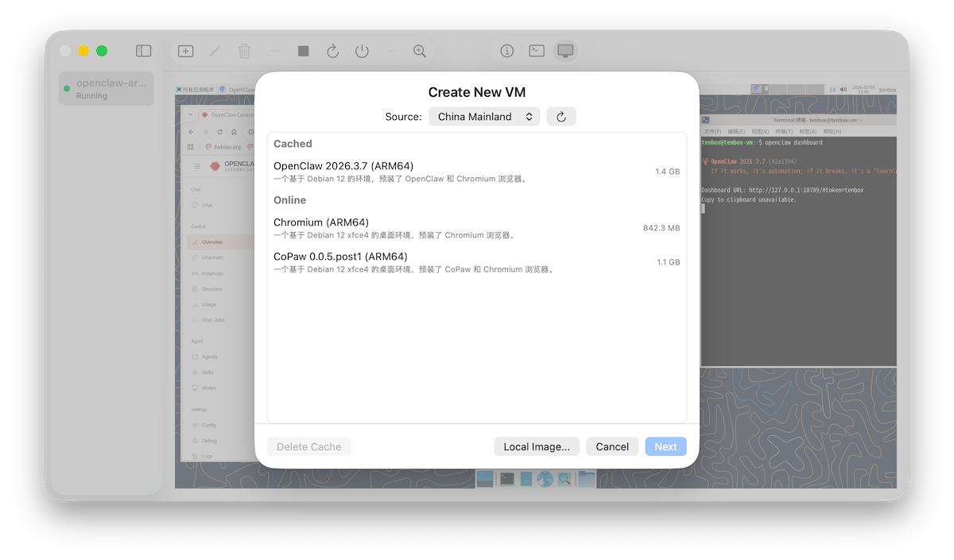Screen dimensions: 954x560
Task: Select CoPaw 0.0.5.post1 (ARM64) image
Action: 477,262
